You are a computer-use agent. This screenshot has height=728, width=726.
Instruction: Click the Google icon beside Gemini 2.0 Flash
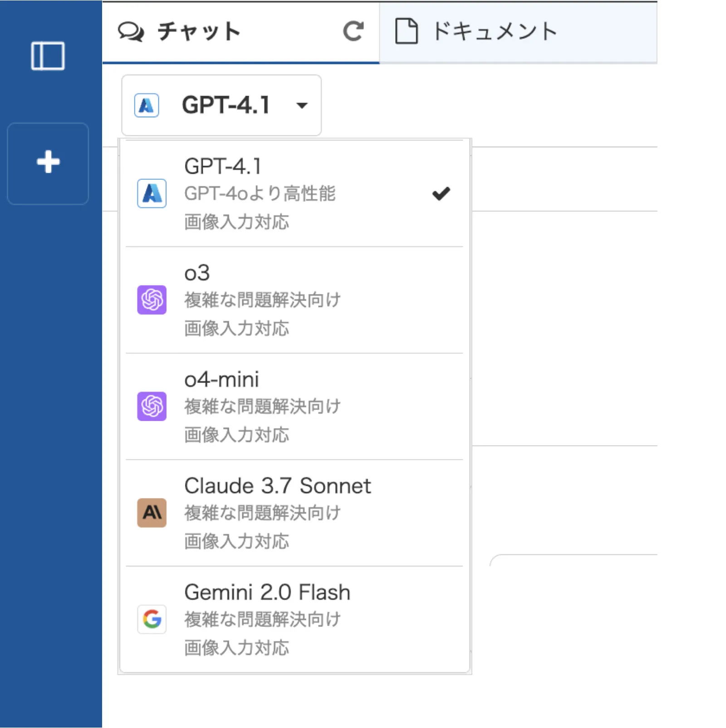click(152, 619)
